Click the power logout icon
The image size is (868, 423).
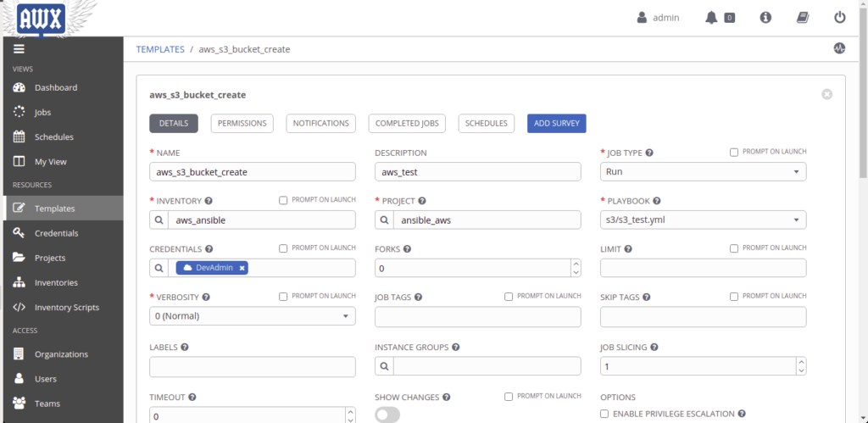click(x=840, y=18)
